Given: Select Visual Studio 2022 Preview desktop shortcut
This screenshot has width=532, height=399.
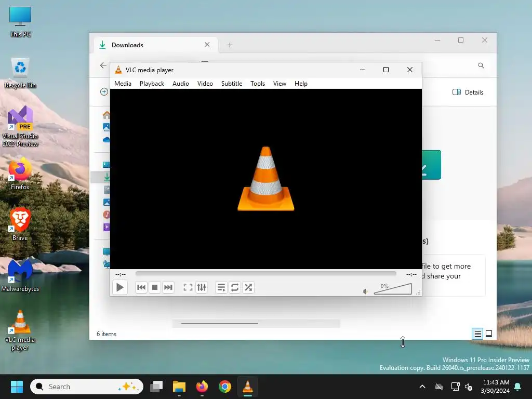Looking at the screenshot, I should tap(20, 126).
